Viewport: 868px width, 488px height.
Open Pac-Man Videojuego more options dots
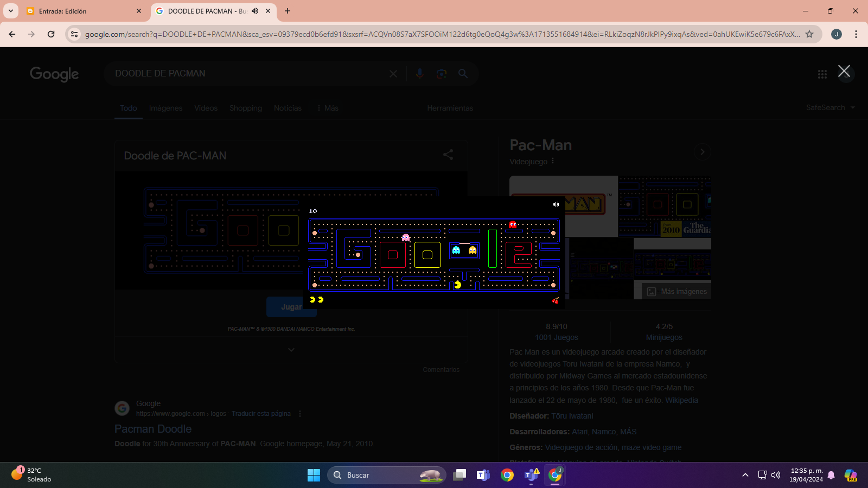(x=553, y=161)
